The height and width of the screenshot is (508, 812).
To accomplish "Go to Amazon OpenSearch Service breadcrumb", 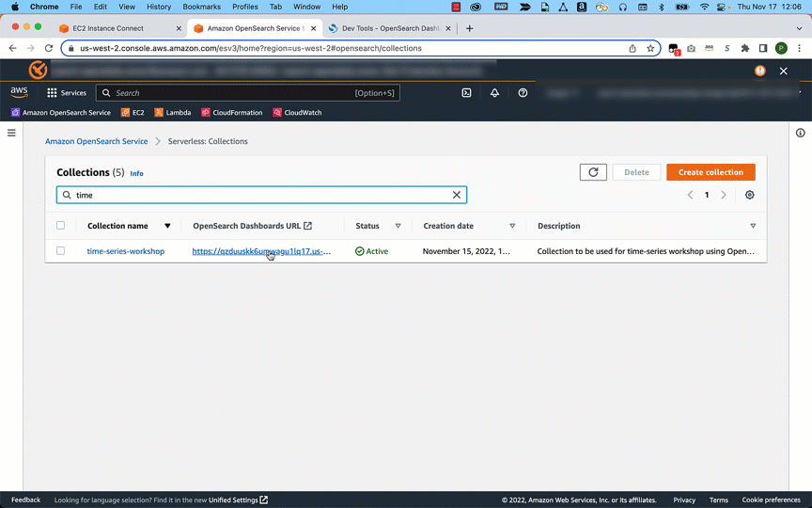I will coord(96,141).
